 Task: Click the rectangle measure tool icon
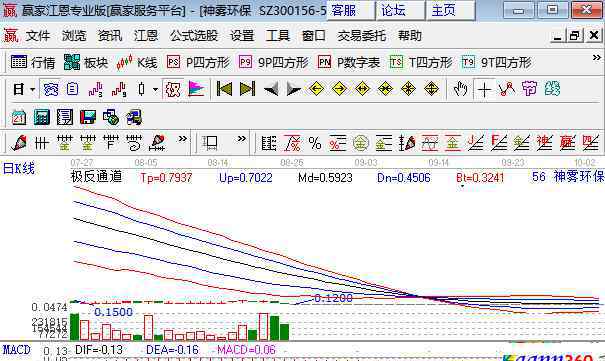(x=211, y=143)
